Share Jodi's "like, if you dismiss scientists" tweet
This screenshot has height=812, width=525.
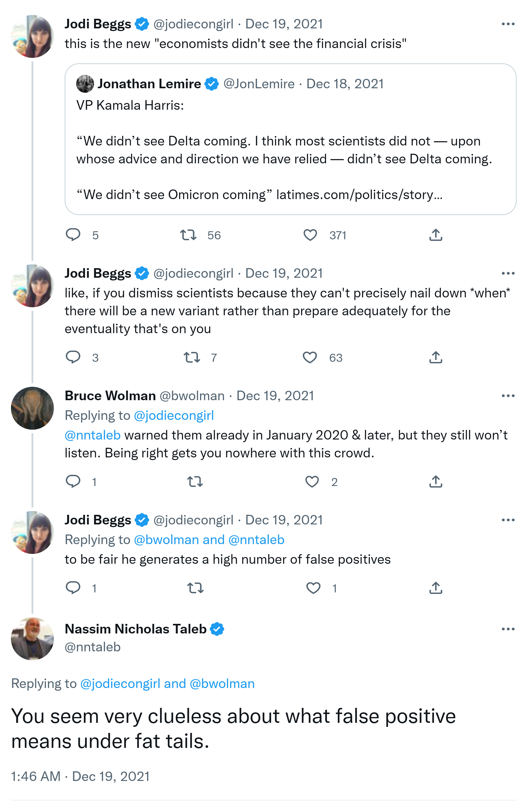[x=436, y=357]
